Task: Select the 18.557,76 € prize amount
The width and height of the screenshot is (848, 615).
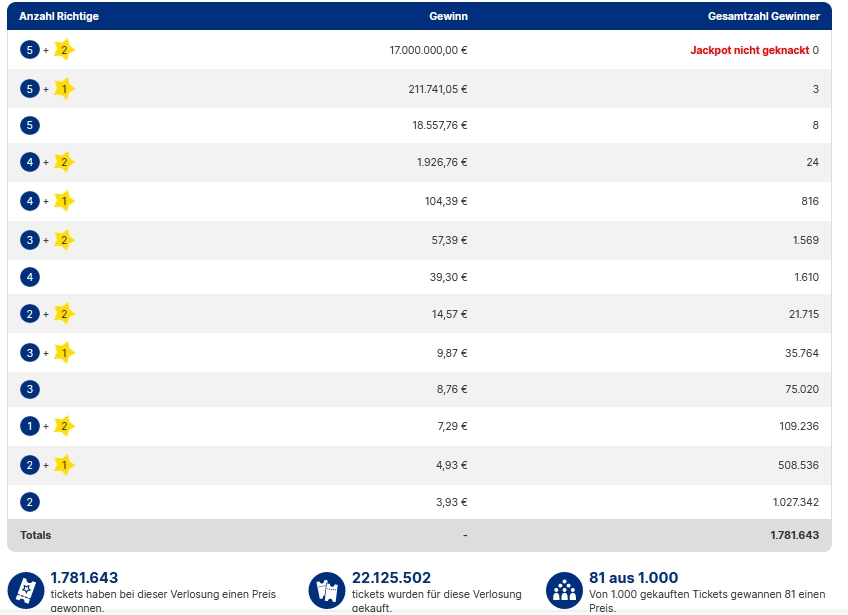Action: (x=440, y=125)
